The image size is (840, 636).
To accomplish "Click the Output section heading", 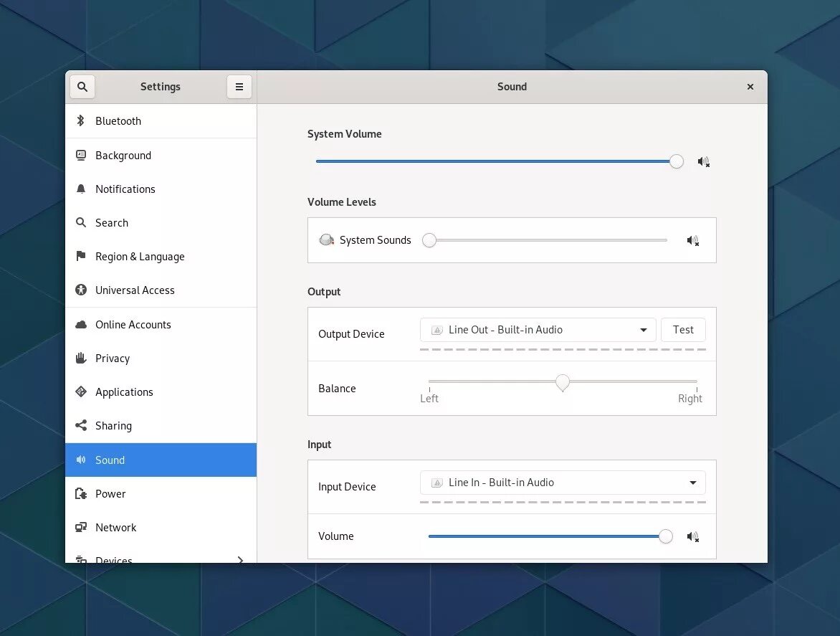I will (324, 292).
